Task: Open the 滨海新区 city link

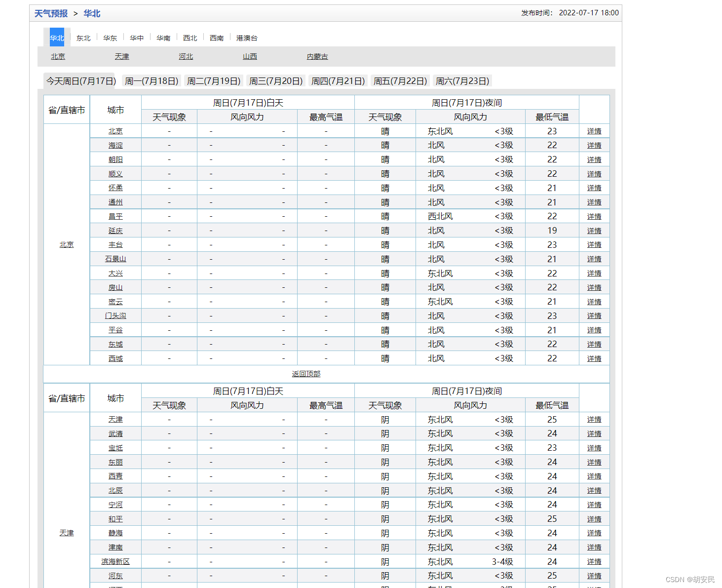Action: pos(115,562)
